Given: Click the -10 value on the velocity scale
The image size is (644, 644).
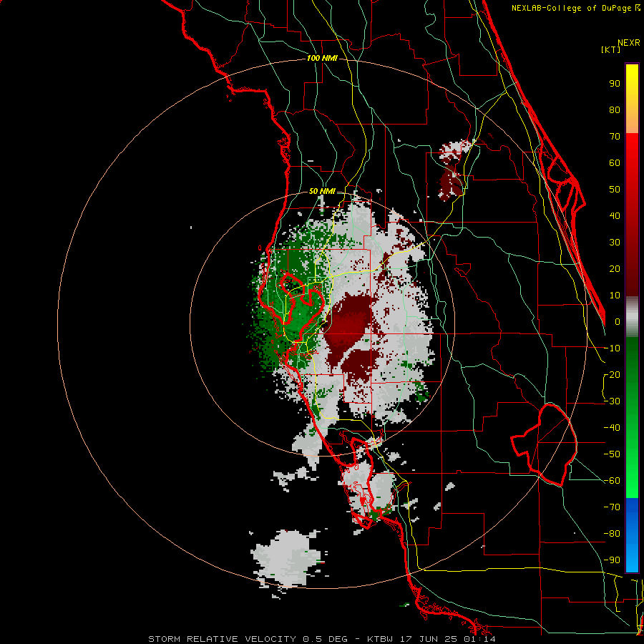Looking at the screenshot, I should (612, 348).
